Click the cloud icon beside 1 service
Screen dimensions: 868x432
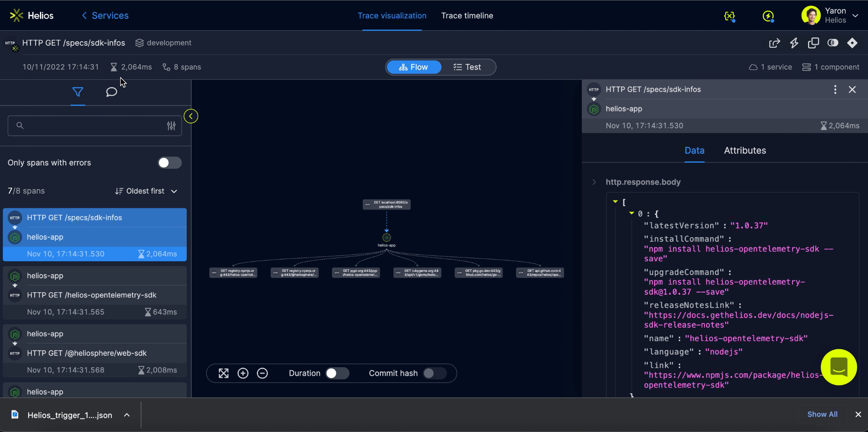click(753, 67)
